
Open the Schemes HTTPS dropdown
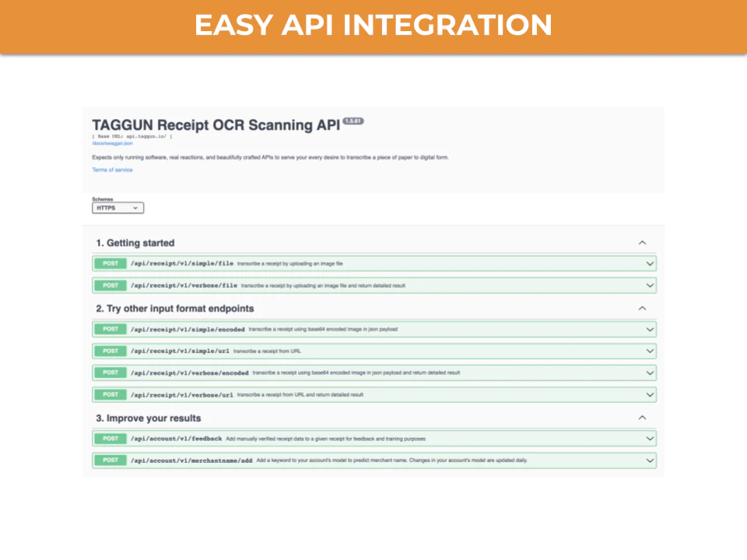[x=117, y=208]
